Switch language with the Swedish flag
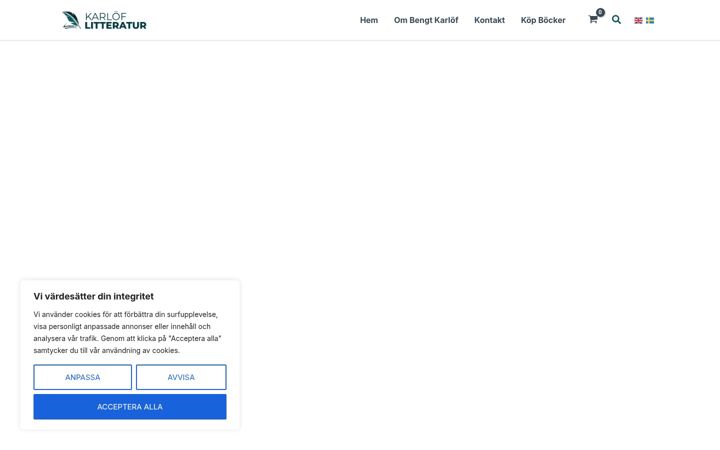The image size is (720, 450). [650, 20]
